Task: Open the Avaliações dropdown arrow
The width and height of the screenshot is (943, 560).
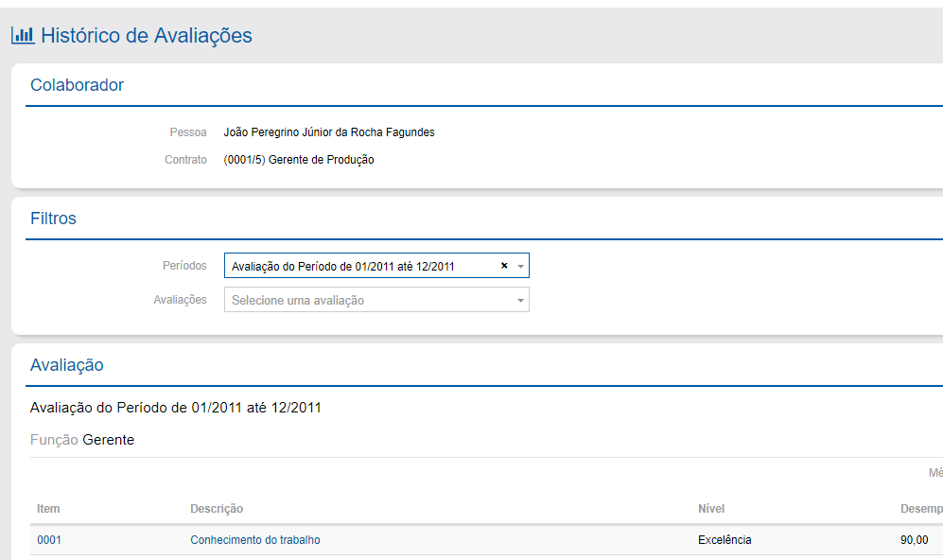Action: [520, 301]
